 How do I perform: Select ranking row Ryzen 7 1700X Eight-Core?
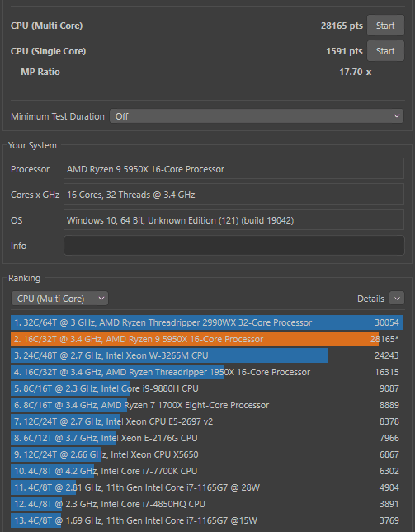coord(207,405)
